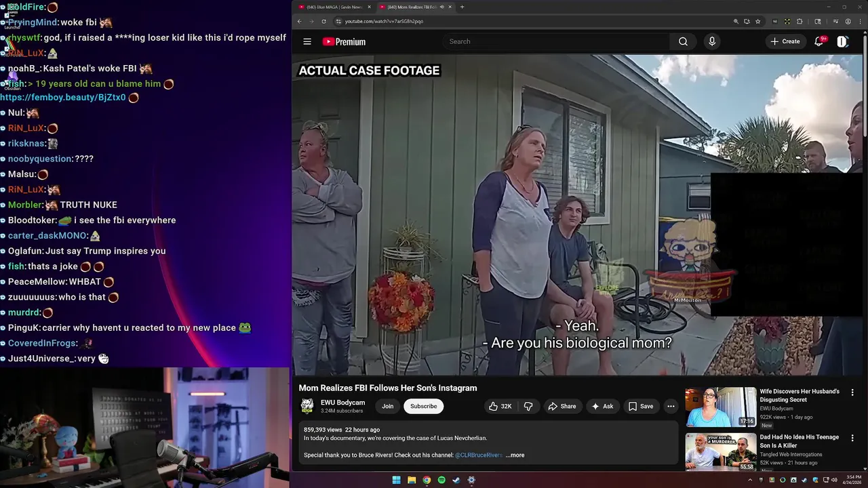Click the Share button
868x488 pixels.
point(561,406)
